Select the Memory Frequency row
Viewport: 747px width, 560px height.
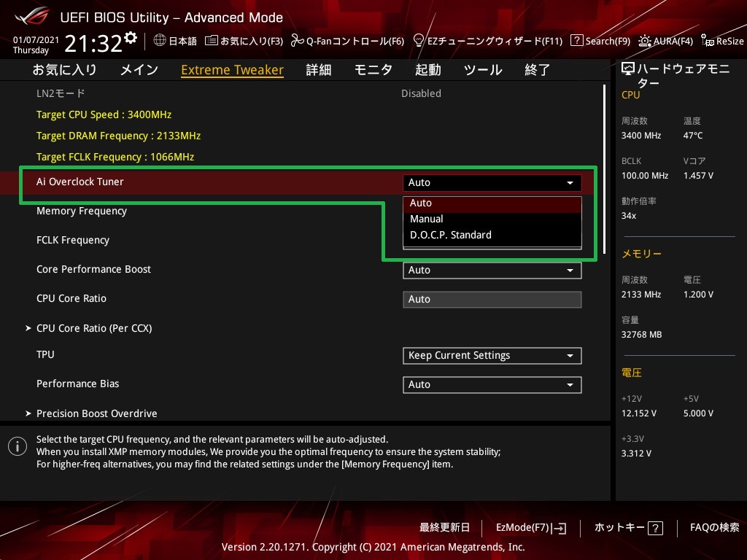pos(82,211)
